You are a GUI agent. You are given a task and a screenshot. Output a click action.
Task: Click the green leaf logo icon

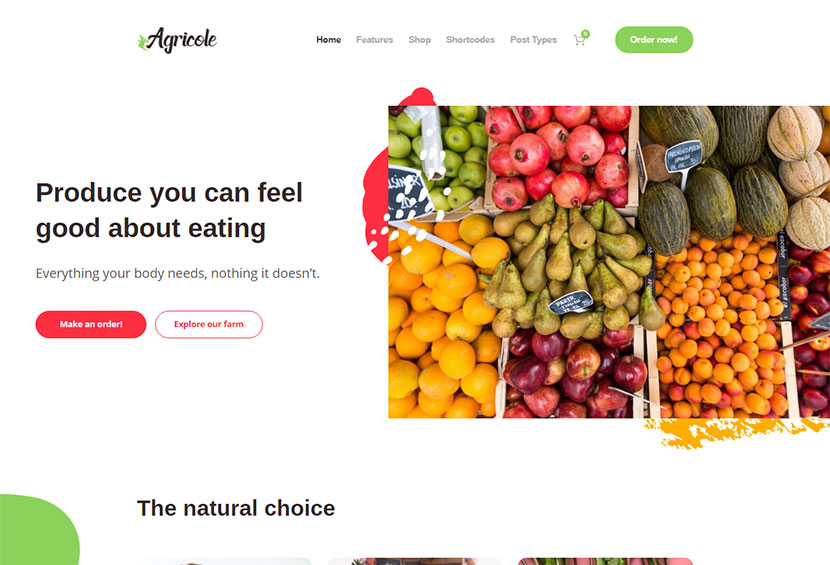[142, 42]
